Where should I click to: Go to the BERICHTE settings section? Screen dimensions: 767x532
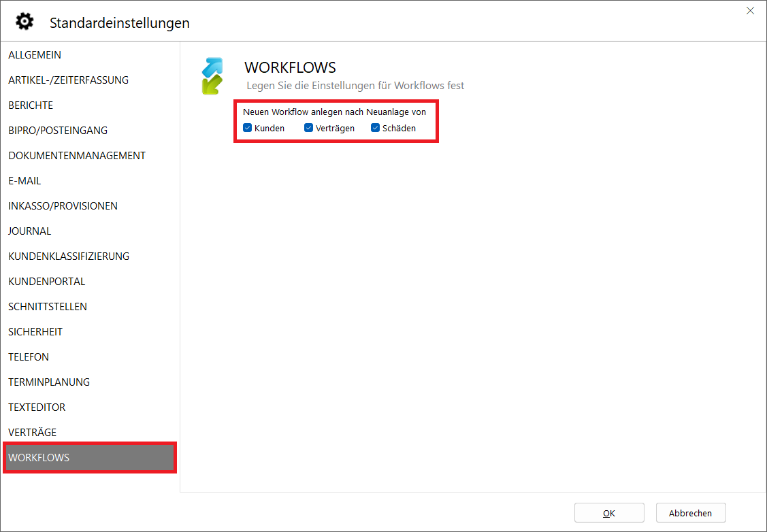(31, 105)
